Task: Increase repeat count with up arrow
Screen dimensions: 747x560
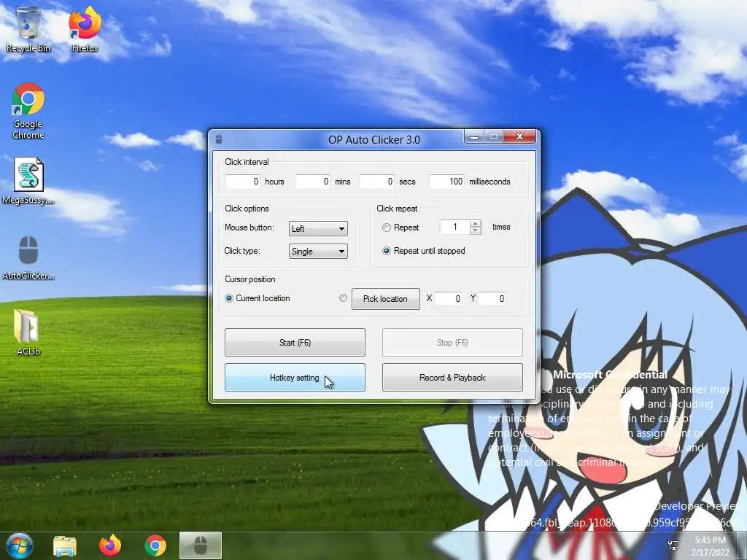Action: click(x=475, y=223)
